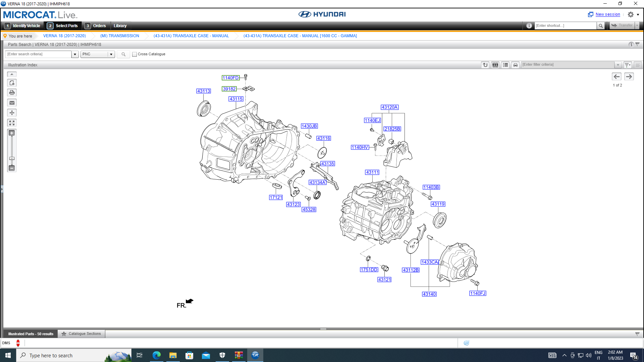Click the shortcut entry field
The width and height of the screenshot is (644, 362).
tap(566, 25)
